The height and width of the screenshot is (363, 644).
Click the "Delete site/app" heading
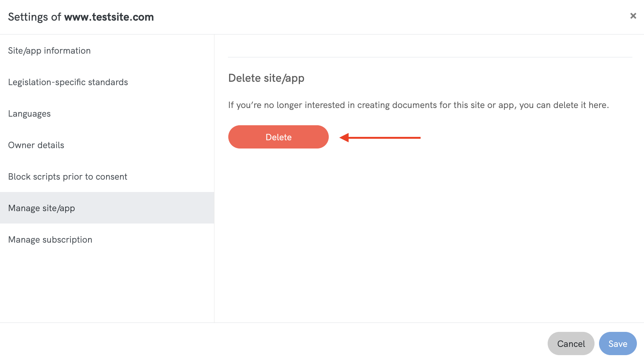click(x=266, y=78)
